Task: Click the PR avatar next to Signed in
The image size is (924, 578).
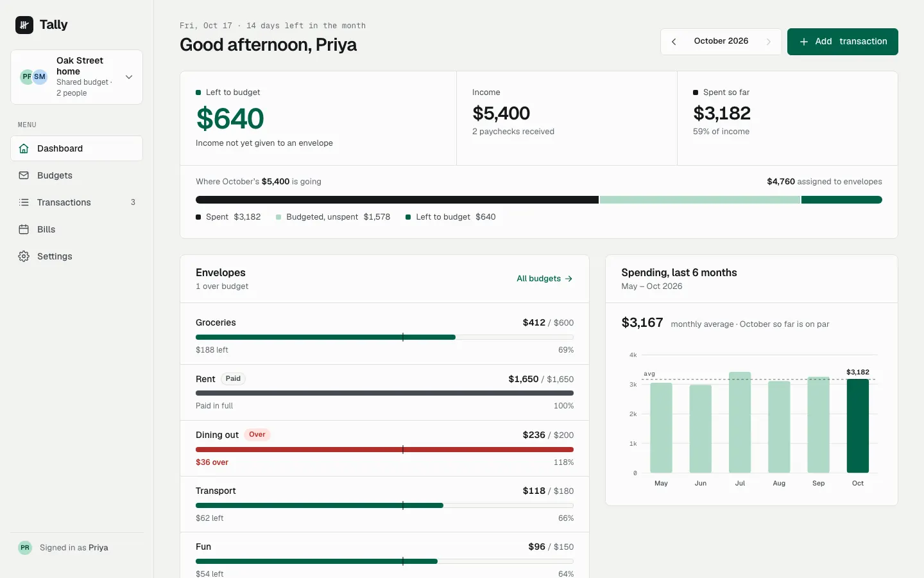Action: click(x=25, y=548)
